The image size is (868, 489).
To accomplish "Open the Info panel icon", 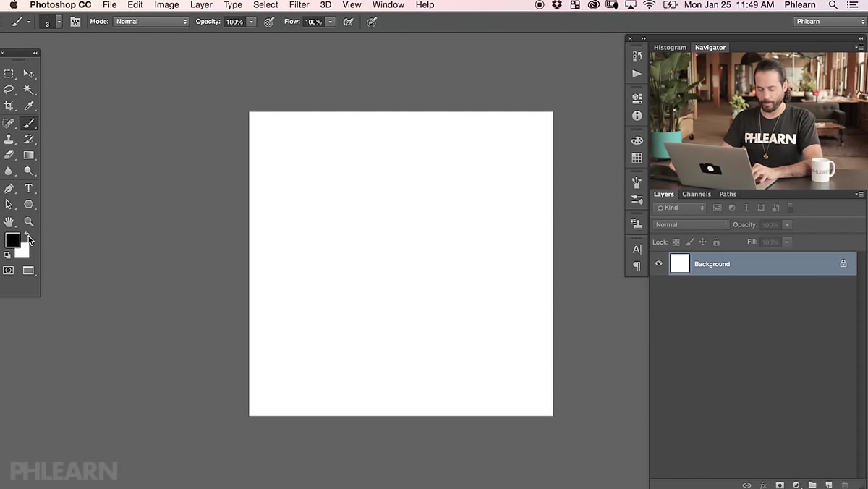I will coord(637,116).
